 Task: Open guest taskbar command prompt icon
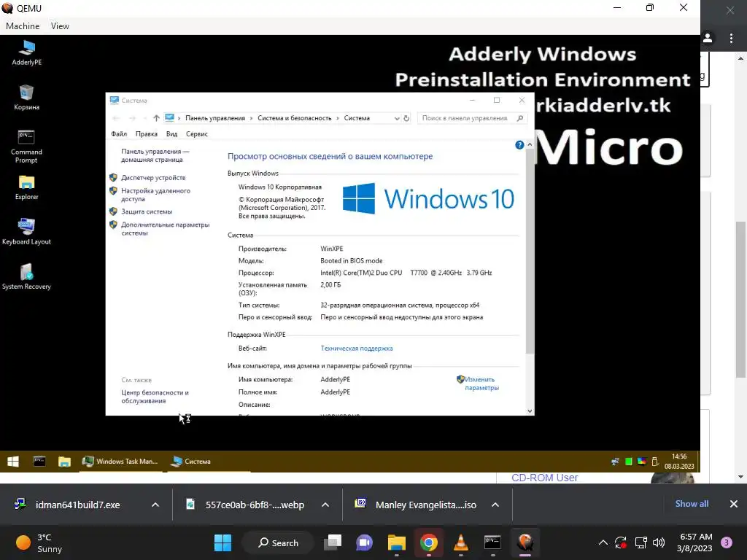click(x=39, y=461)
